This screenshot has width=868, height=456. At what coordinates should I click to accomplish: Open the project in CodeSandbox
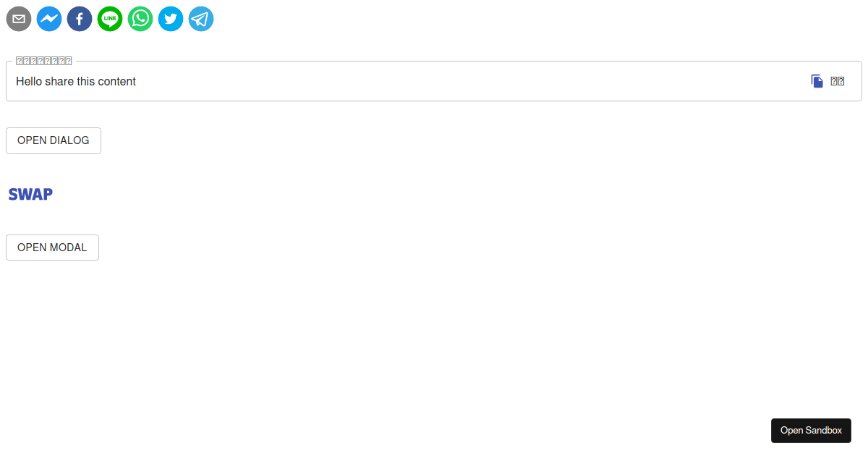[811, 430]
